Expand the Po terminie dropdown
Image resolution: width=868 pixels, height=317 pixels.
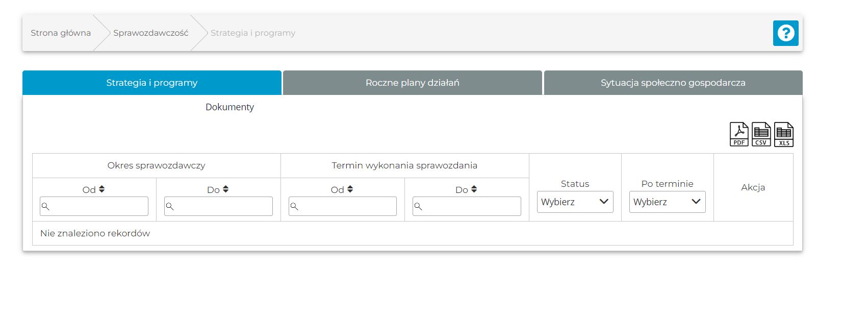pyautogui.click(x=667, y=202)
